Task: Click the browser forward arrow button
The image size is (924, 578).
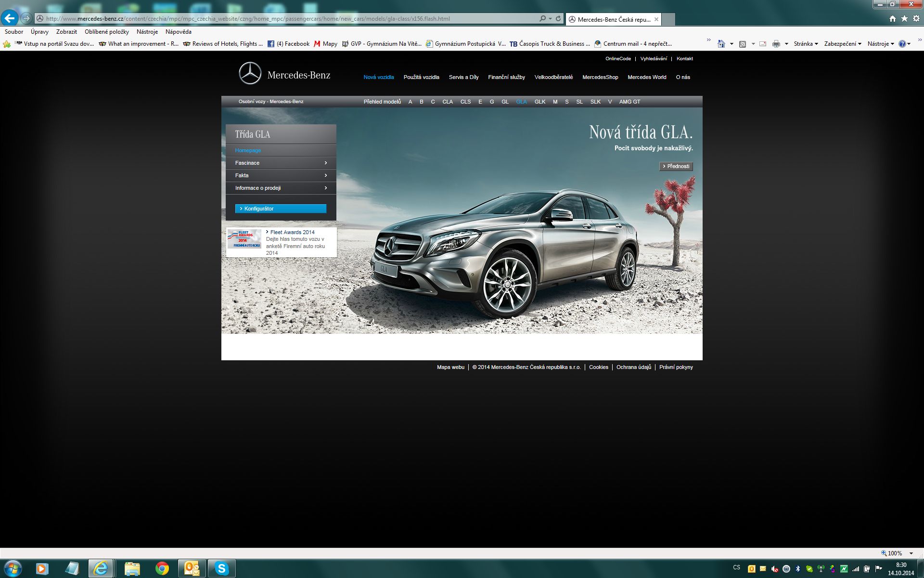Action: pyautogui.click(x=26, y=18)
